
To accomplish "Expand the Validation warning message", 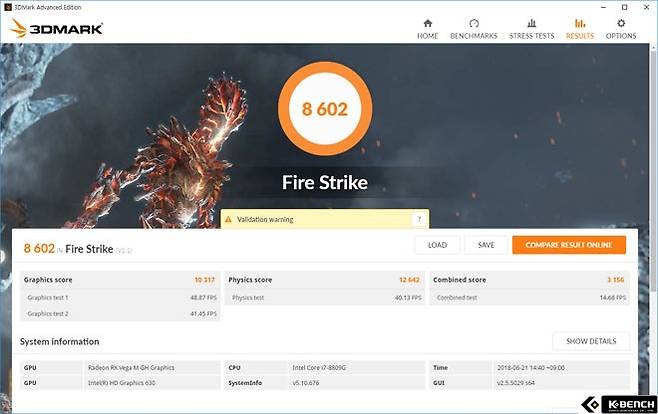I will click(320, 219).
